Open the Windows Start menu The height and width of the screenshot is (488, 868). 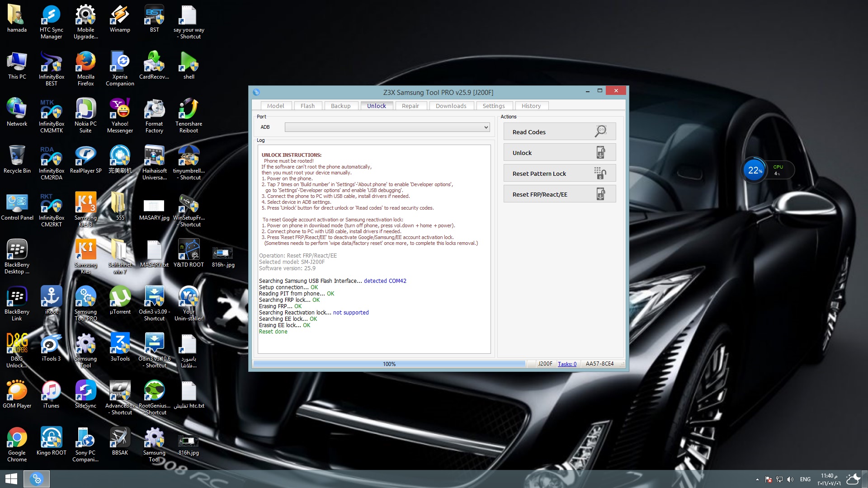point(11,479)
